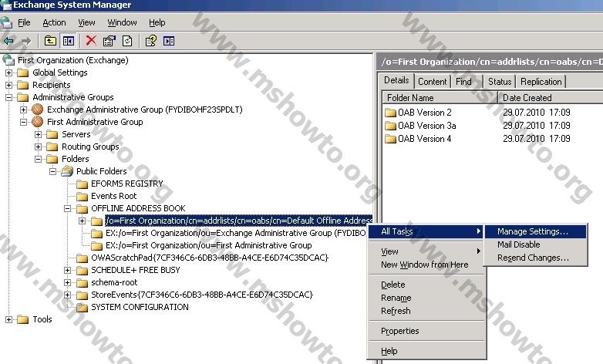Click the EFORMS REGISTRY folder icon
The height and width of the screenshot is (364, 603).
82,184
